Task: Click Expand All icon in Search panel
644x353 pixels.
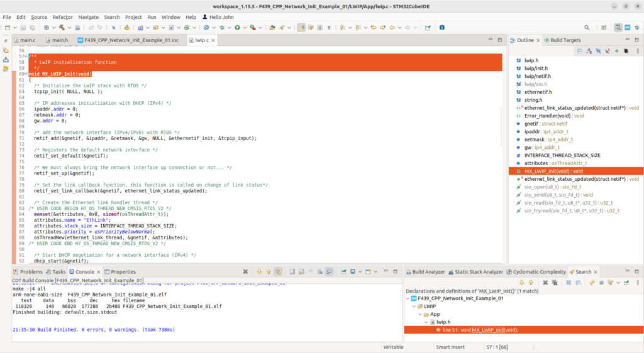Action: click(569, 283)
